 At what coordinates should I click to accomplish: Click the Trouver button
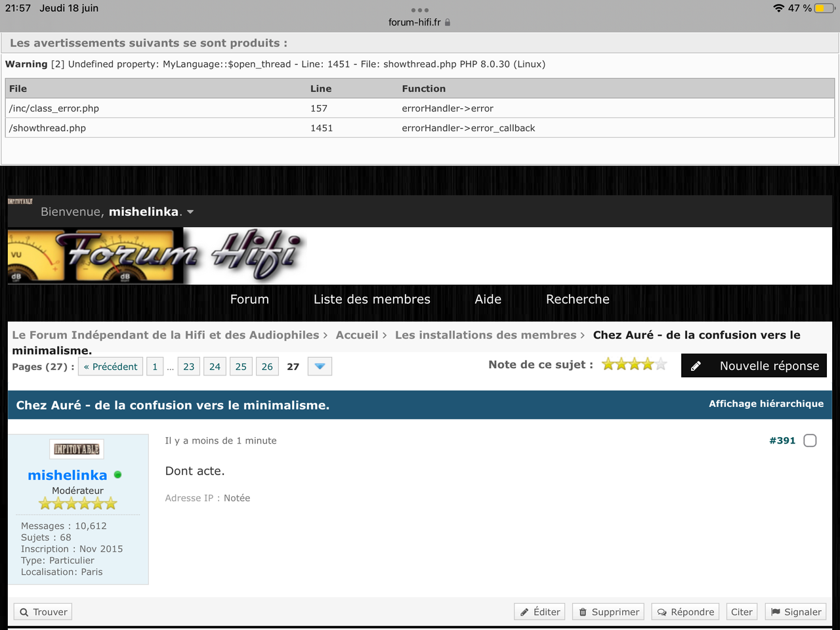point(43,612)
